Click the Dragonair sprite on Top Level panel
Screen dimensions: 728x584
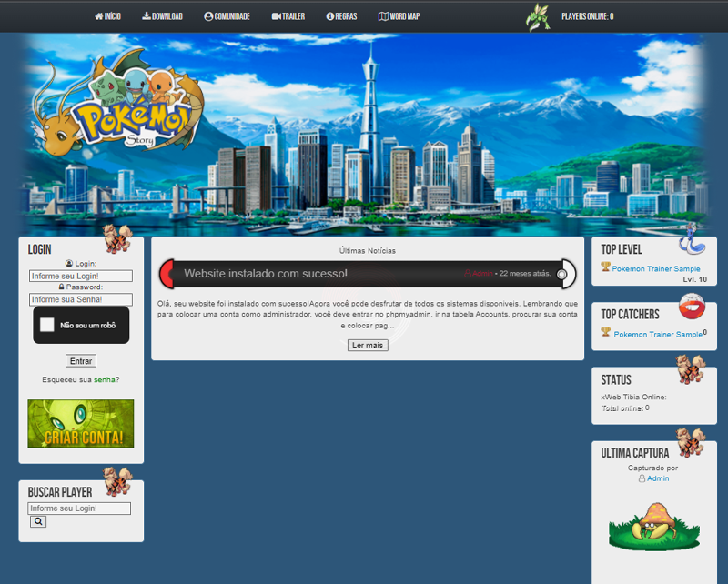[692, 239]
